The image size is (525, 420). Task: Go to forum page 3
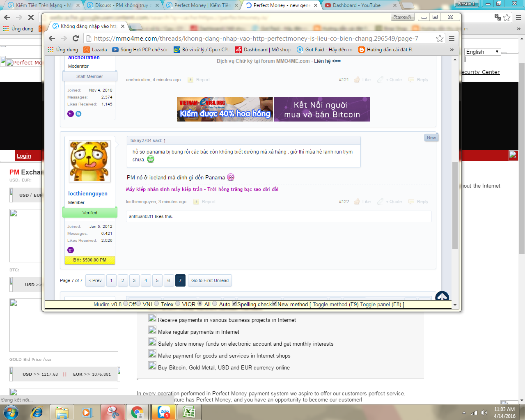coord(134,280)
